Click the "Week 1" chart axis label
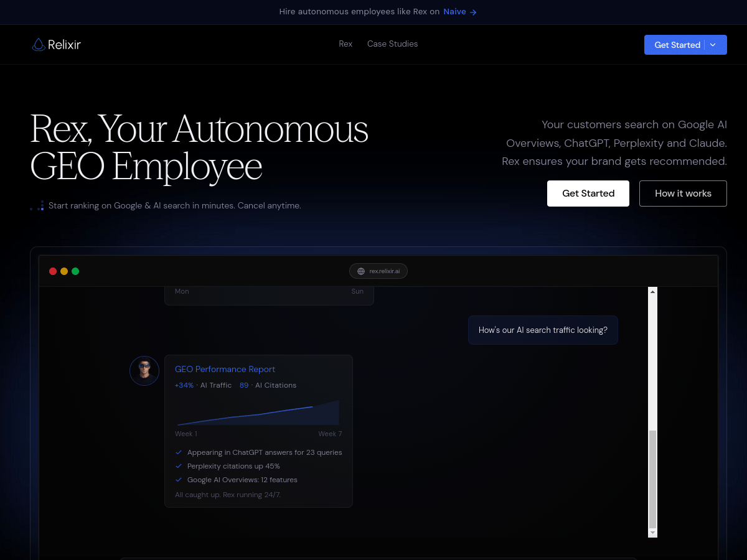Image resolution: width=747 pixels, height=560 pixels. pos(186,434)
